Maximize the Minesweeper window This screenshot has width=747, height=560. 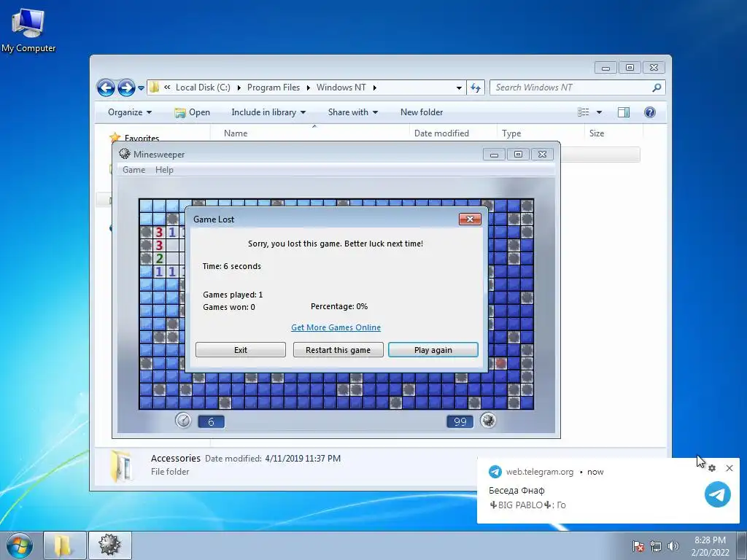(x=519, y=155)
